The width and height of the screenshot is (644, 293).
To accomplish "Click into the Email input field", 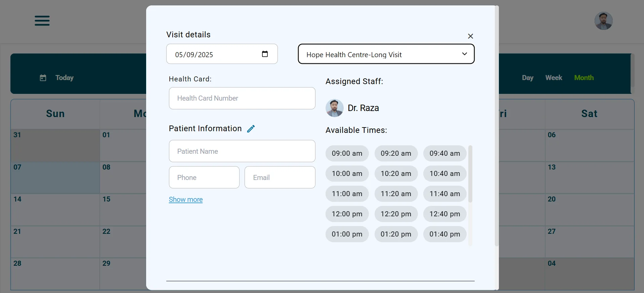I will click(x=280, y=178).
